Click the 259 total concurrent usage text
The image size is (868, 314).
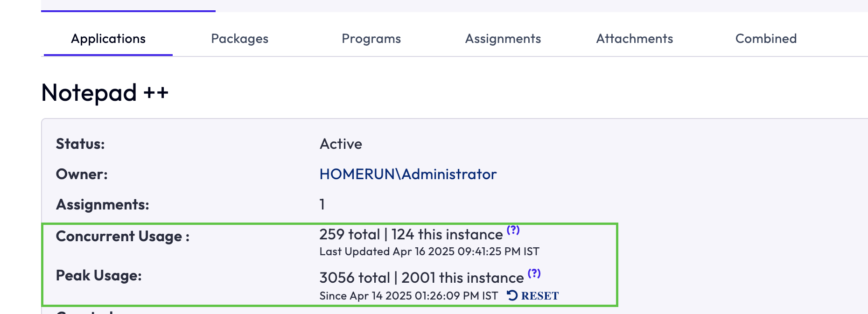click(x=350, y=234)
